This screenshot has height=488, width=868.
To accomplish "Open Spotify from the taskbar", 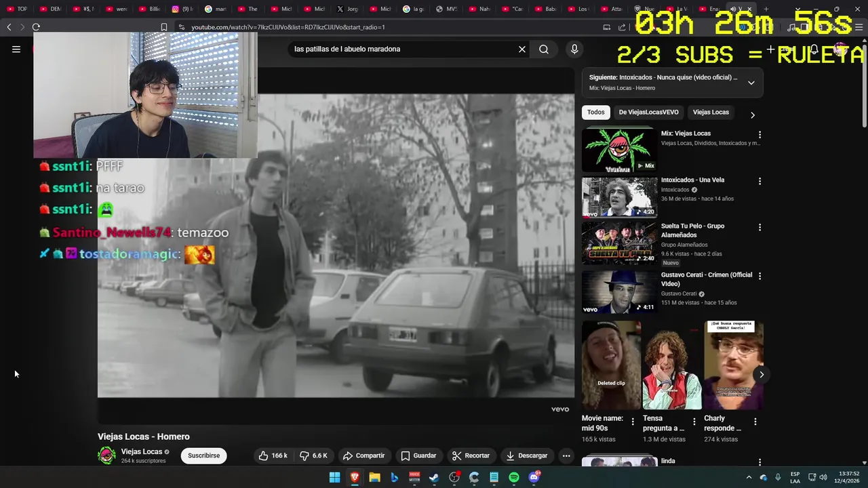I will pos(514,478).
